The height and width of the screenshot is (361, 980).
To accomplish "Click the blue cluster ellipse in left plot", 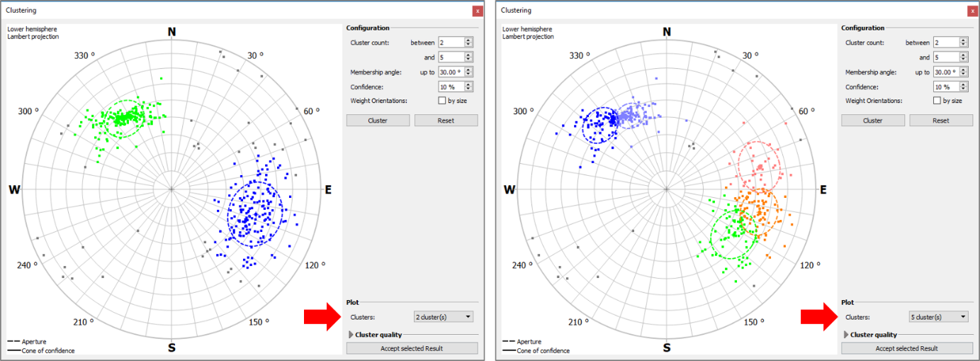I will pyautogui.click(x=255, y=214).
